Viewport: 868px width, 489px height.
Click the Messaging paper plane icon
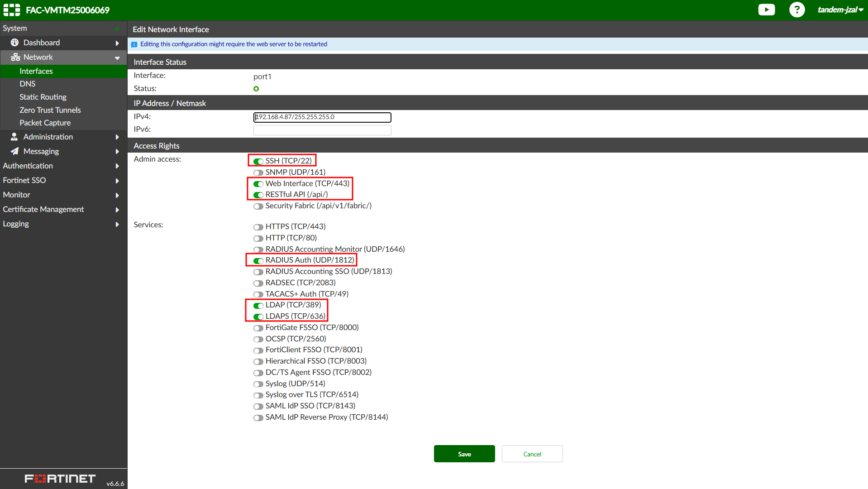pyautogui.click(x=14, y=151)
